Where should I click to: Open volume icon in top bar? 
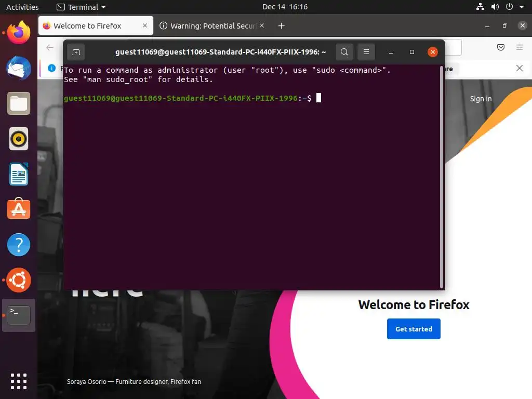tap(495, 7)
